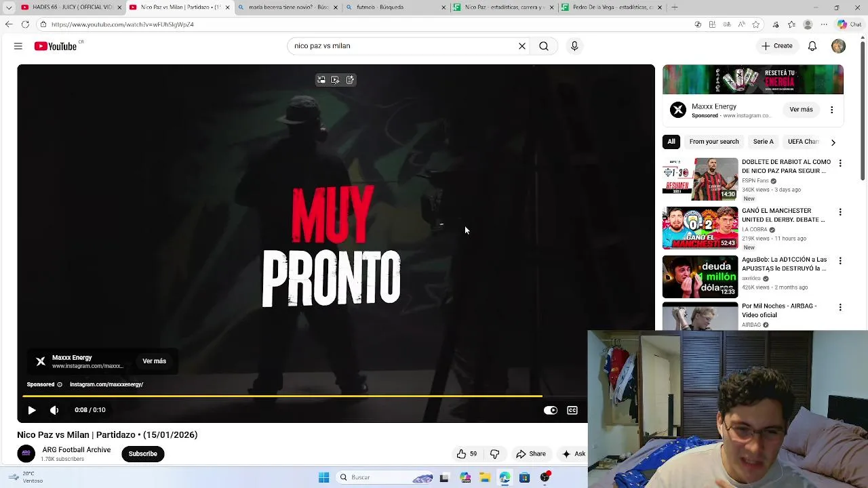
Task: Like the video with thumbs up
Action: 467,453
